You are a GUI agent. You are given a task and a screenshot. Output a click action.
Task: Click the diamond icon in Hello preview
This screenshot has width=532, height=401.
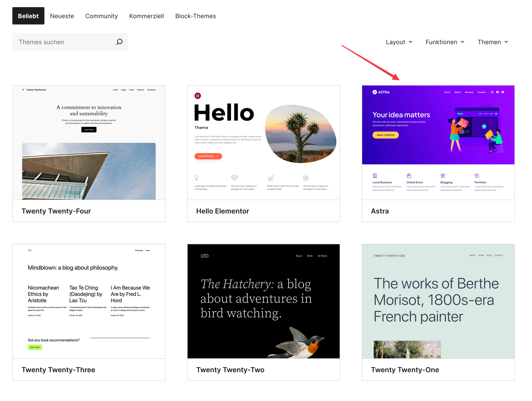[234, 178]
